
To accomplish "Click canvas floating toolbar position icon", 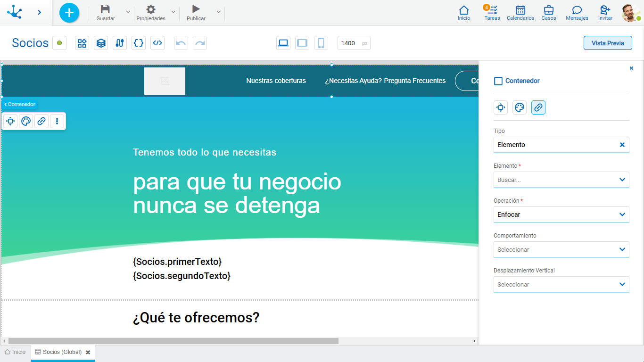I will [10, 121].
